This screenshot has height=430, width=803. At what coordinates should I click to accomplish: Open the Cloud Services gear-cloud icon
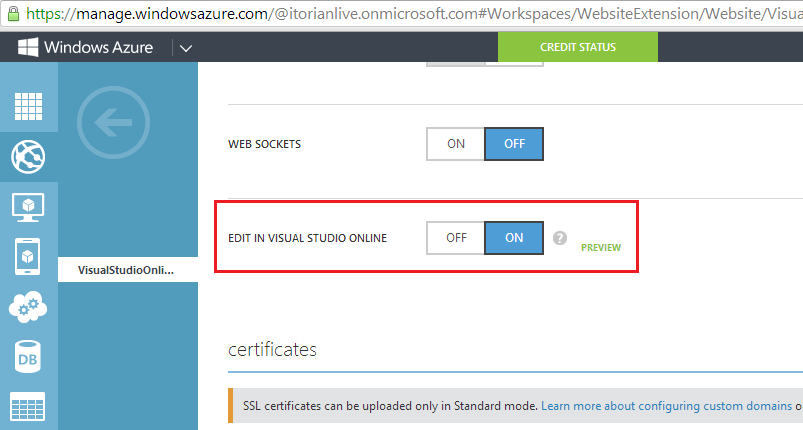click(x=28, y=307)
